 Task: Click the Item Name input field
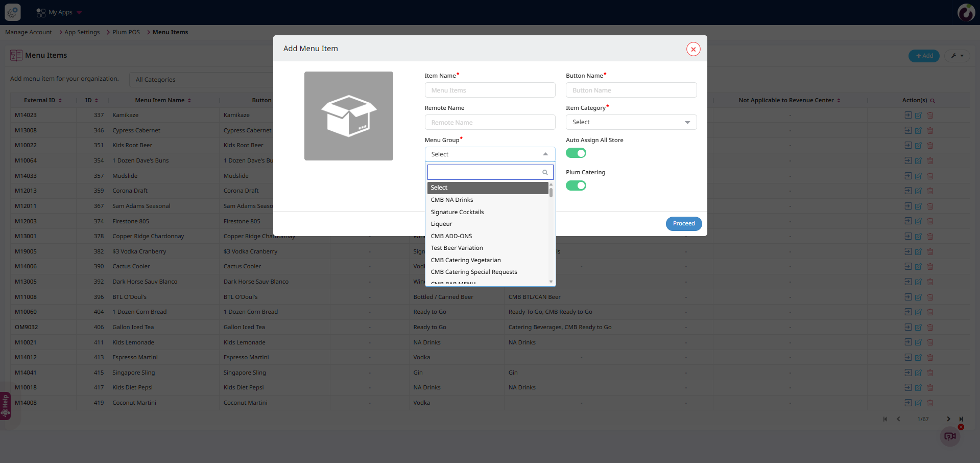pos(490,90)
